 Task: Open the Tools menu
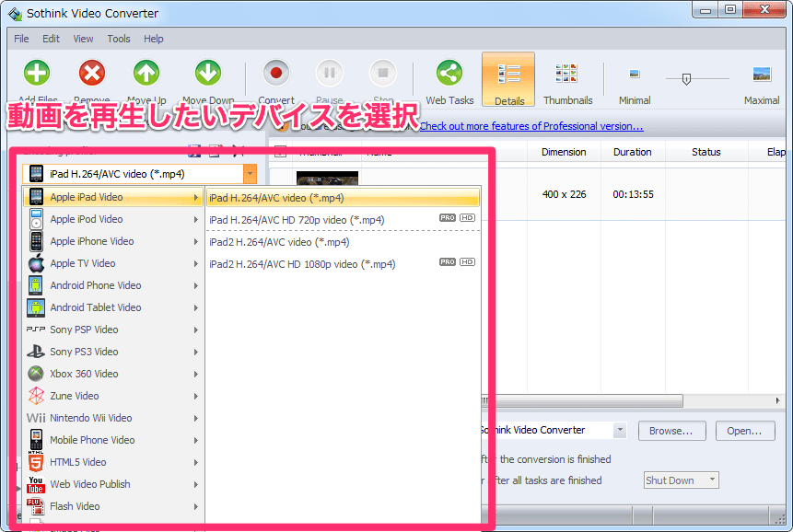pyautogui.click(x=118, y=39)
